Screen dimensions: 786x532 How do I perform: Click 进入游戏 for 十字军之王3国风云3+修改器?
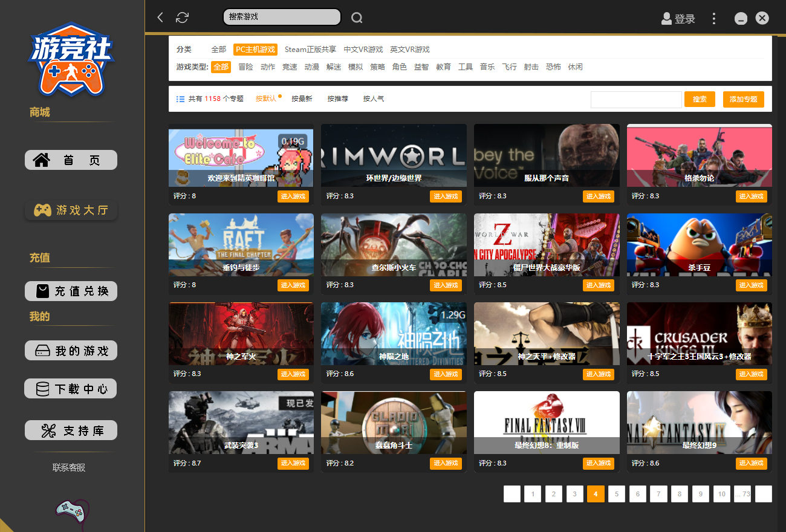point(752,374)
